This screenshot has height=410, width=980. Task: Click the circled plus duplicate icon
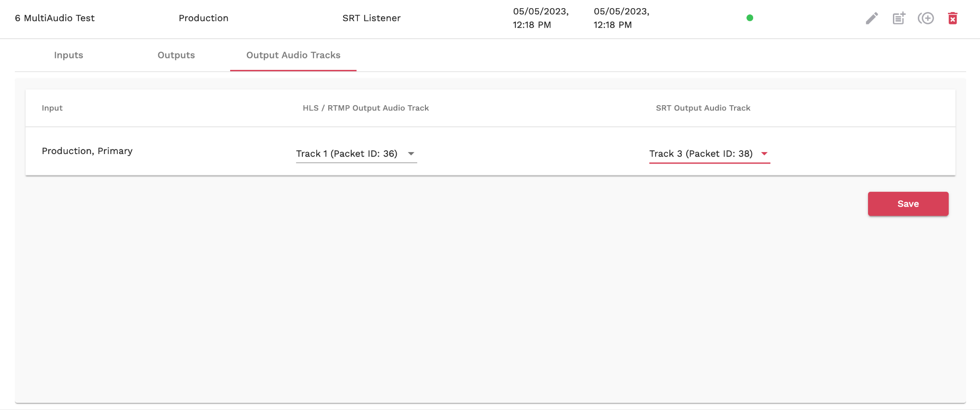coord(926,18)
